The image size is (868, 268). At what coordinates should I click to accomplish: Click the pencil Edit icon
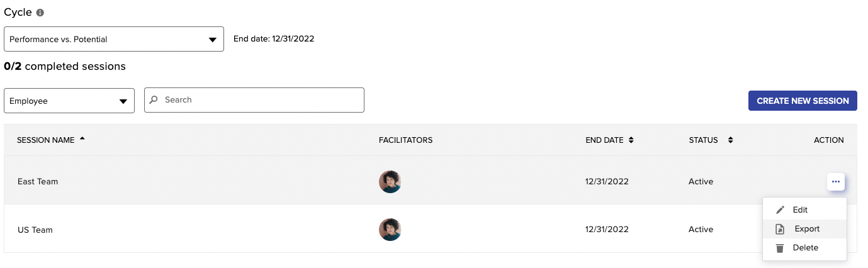(x=780, y=210)
